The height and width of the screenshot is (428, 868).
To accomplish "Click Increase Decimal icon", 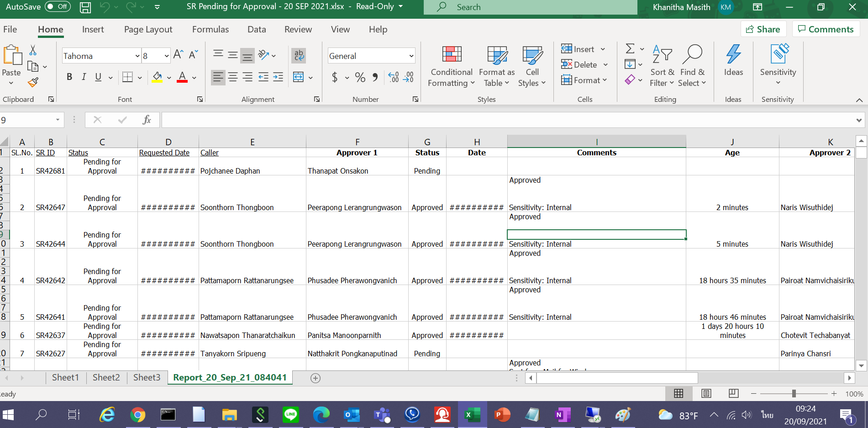I will [x=393, y=77].
